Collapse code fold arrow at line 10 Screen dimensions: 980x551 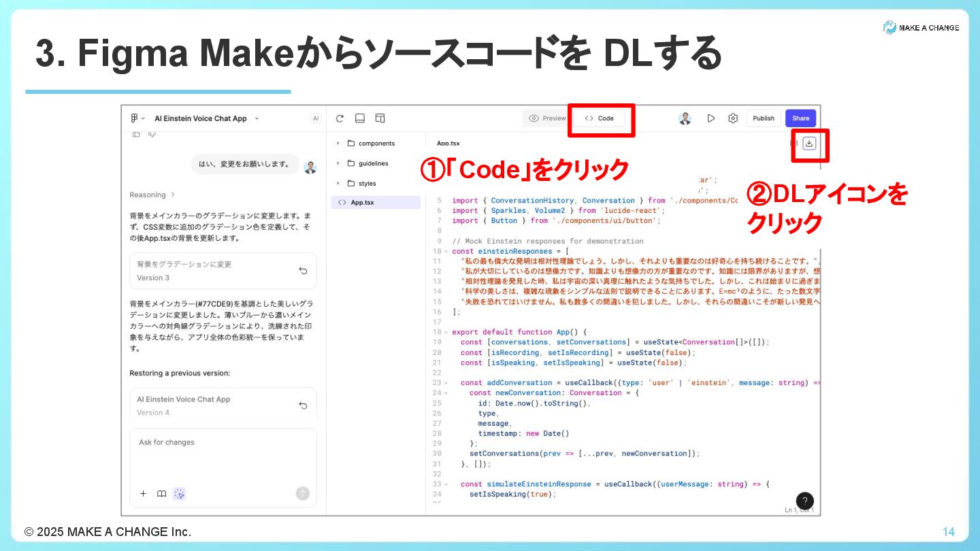click(x=446, y=252)
